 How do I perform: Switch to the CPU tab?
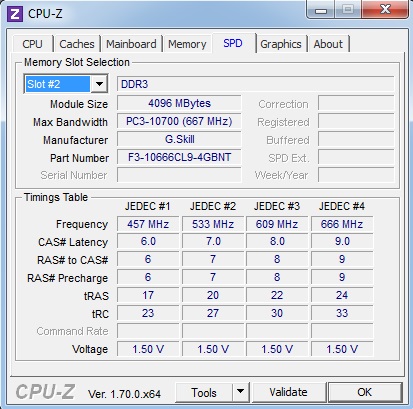32,44
